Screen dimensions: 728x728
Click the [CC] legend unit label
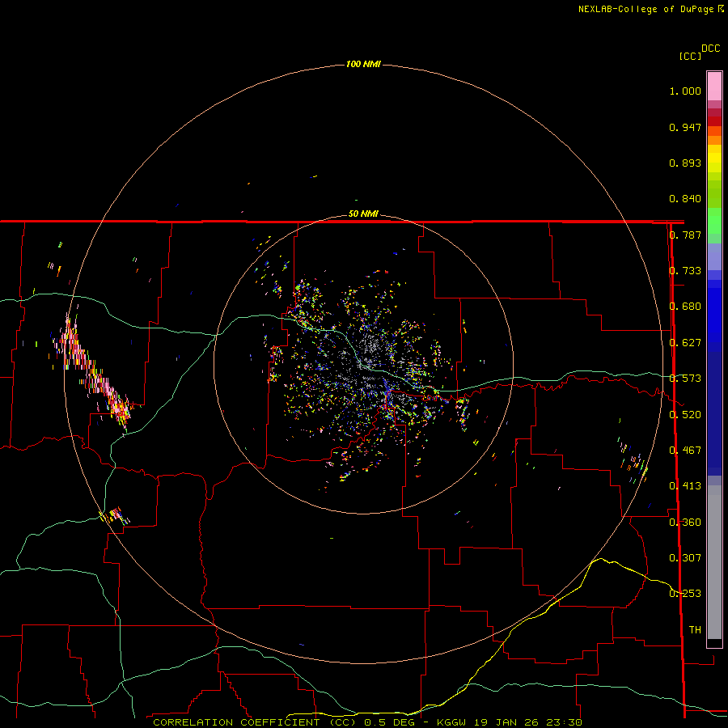[x=690, y=56]
